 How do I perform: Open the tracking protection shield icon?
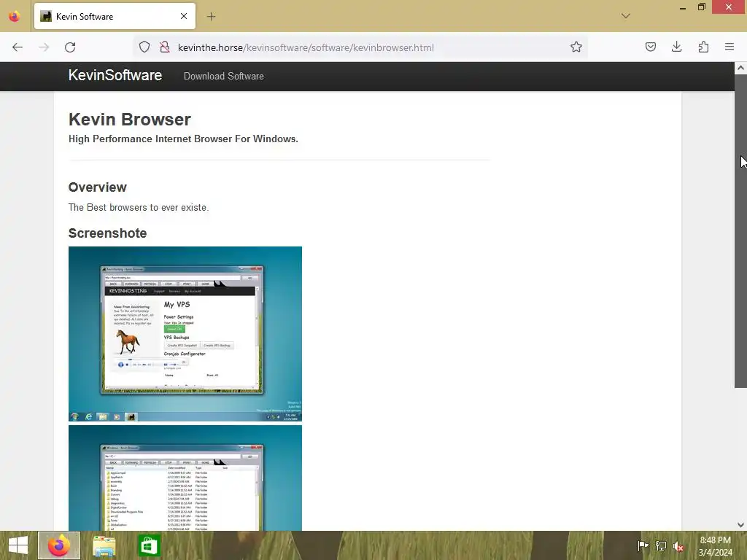[144, 47]
